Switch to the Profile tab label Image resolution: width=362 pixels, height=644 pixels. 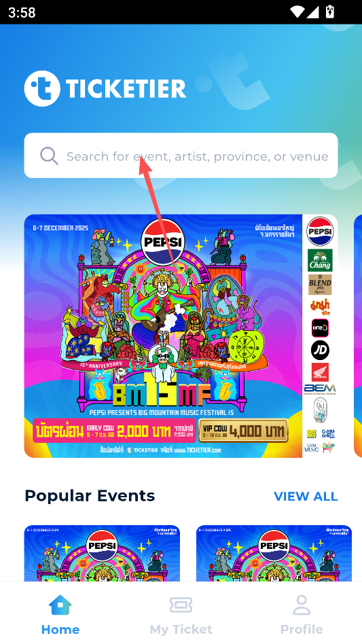[302, 629]
